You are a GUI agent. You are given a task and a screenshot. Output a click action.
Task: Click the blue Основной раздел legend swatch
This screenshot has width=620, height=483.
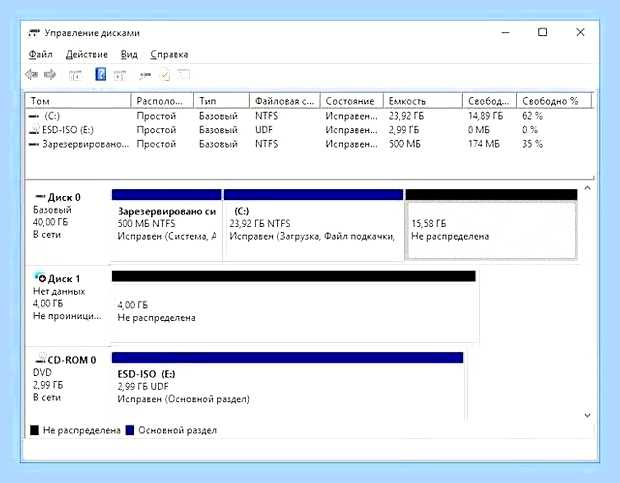[x=130, y=430]
